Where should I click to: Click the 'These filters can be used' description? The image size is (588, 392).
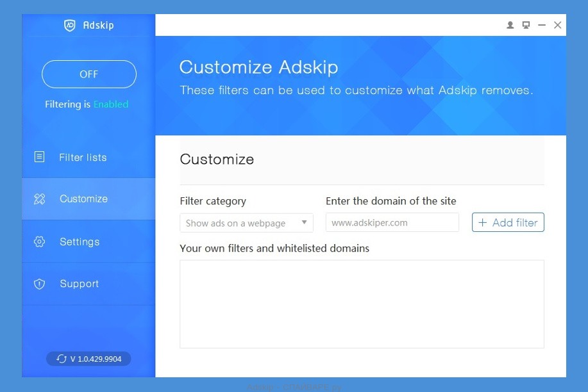tap(357, 90)
